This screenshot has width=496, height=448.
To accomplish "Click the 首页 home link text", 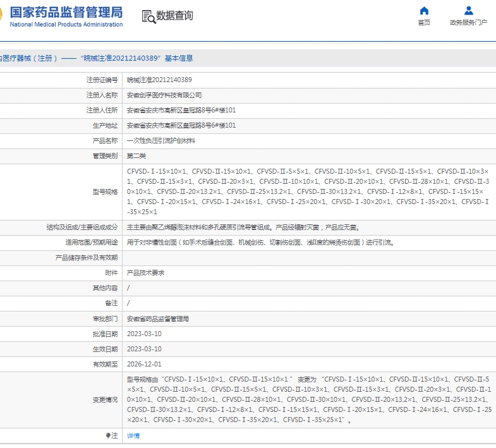I will pyautogui.click(x=424, y=23).
